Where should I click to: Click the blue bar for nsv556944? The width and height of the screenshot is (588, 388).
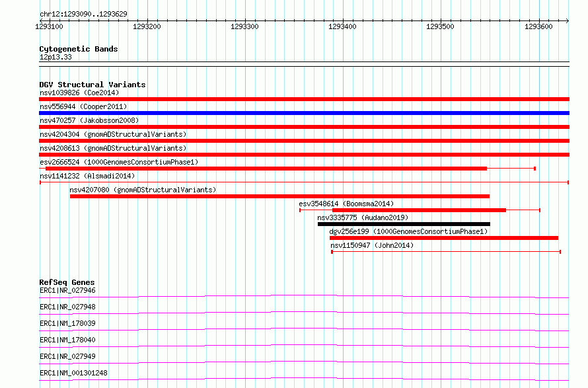(x=304, y=113)
